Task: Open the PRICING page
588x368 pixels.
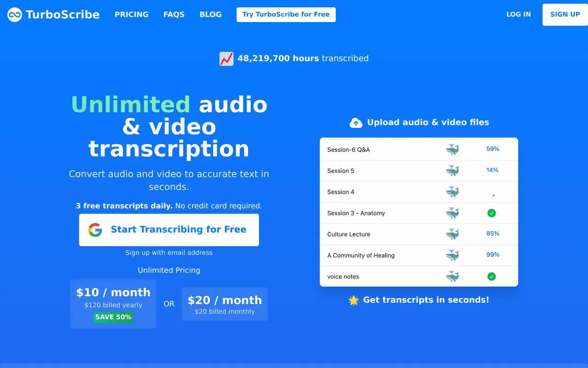Action: click(x=131, y=15)
